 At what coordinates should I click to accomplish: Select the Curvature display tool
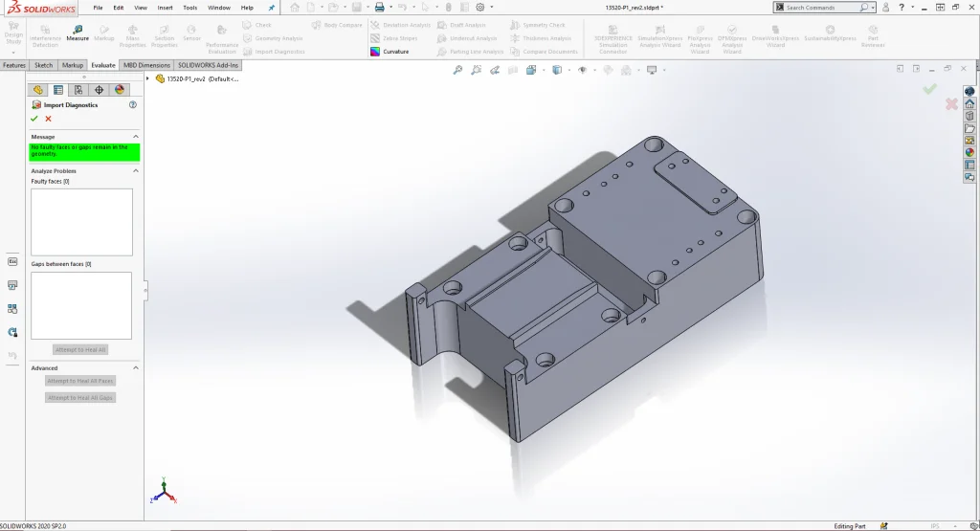(390, 52)
